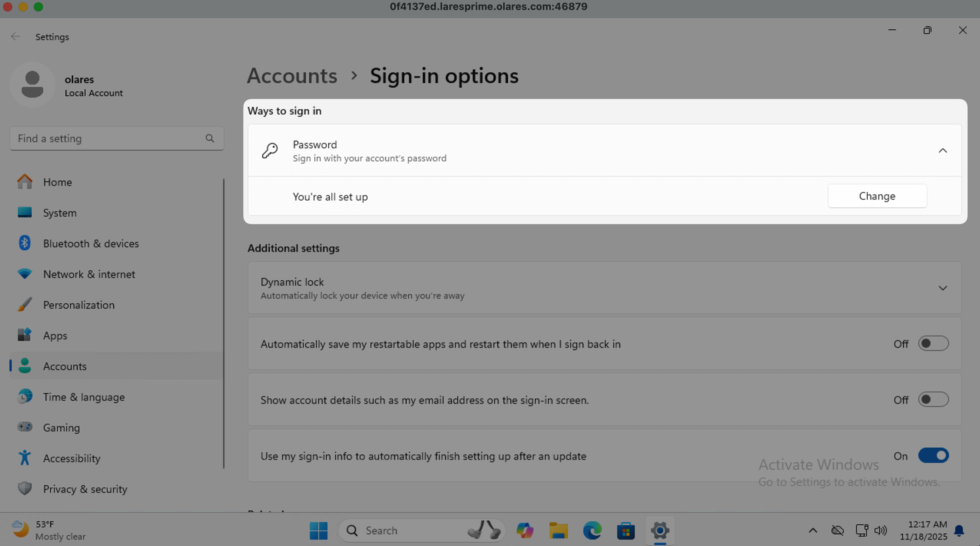Image resolution: width=980 pixels, height=546 pixels.
Task: Expand the Dynamic lock section
Action: [943, 288]
